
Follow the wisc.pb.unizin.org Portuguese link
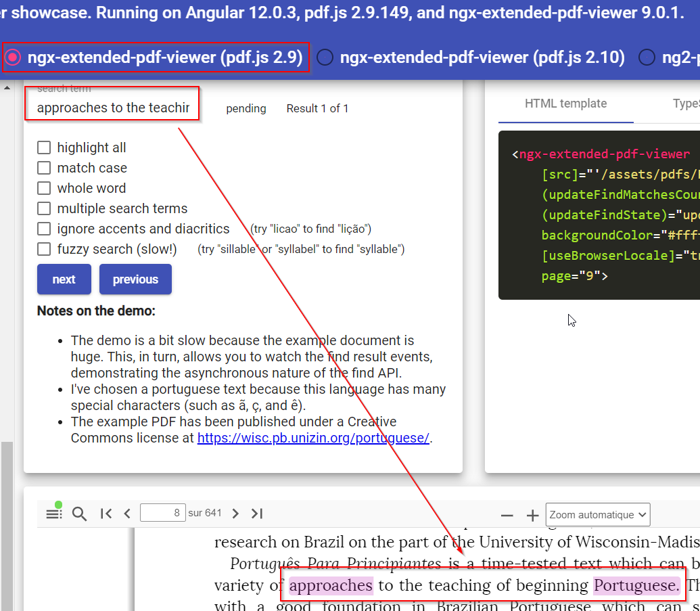(313, 438)
